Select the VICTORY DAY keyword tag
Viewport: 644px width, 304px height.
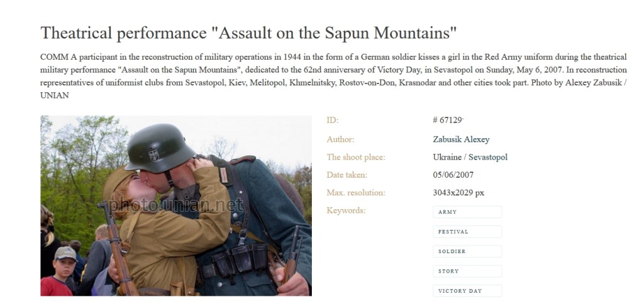tap(467, 291)
